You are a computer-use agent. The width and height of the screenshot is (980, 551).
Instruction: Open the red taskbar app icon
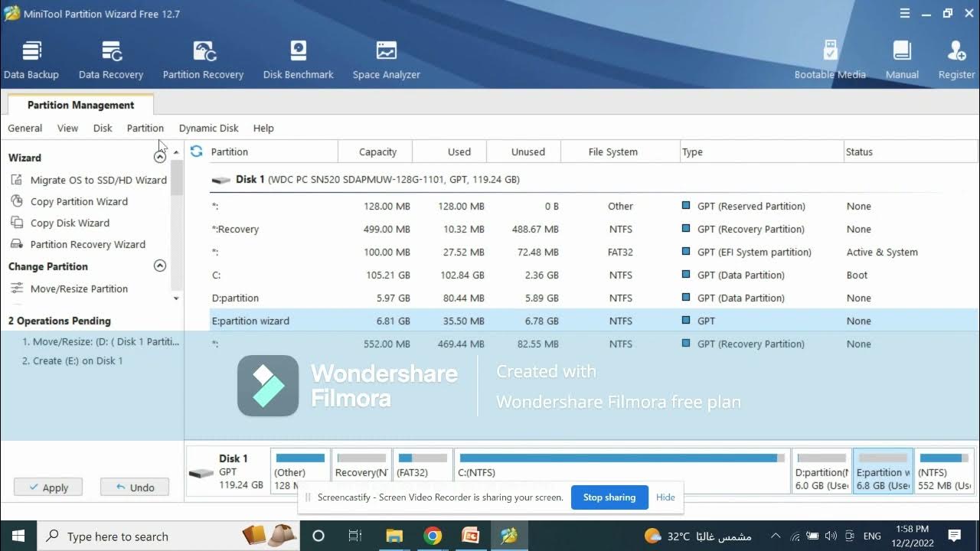[470, 536]
